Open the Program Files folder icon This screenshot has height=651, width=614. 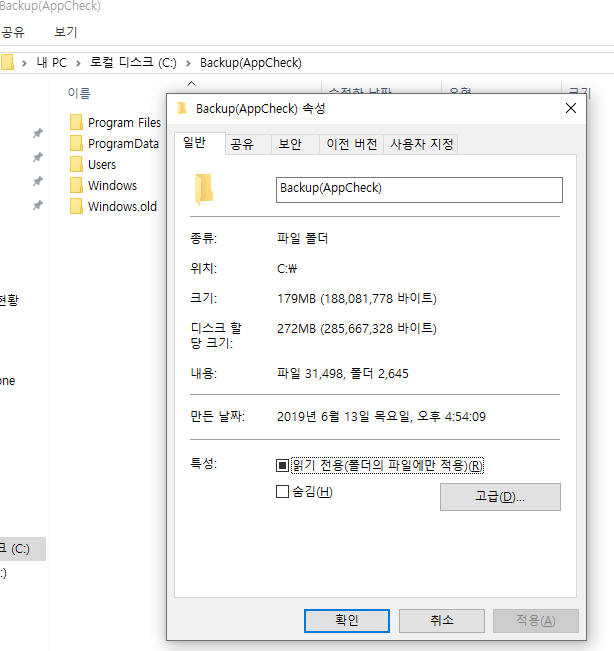[x=76, y=122]
